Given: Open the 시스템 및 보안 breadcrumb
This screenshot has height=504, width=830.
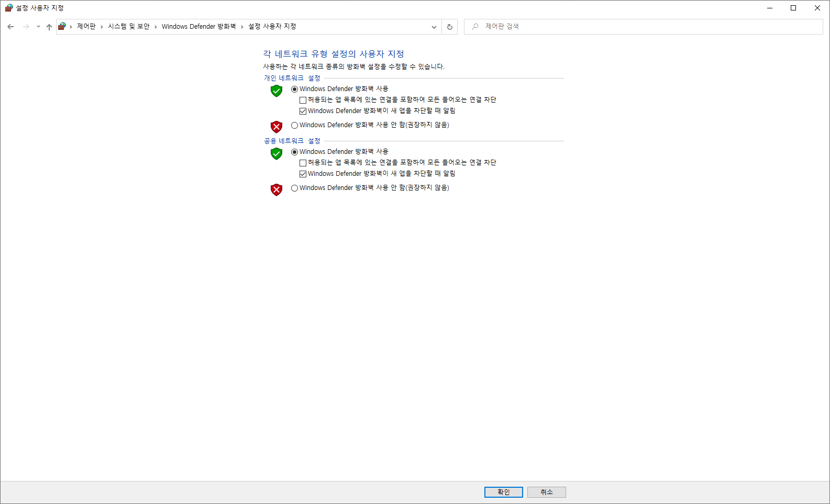Looking at the screenshot, I should tap(129, 27).
